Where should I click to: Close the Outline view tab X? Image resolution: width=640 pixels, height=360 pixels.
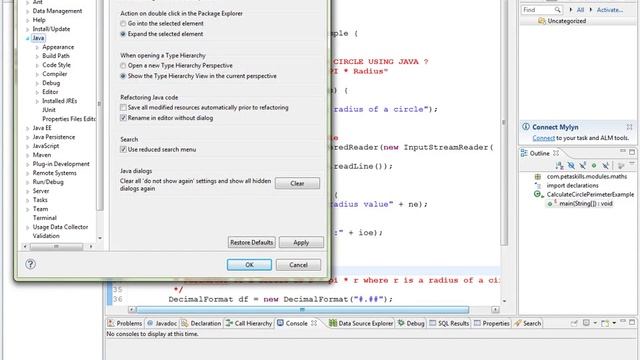556,153
